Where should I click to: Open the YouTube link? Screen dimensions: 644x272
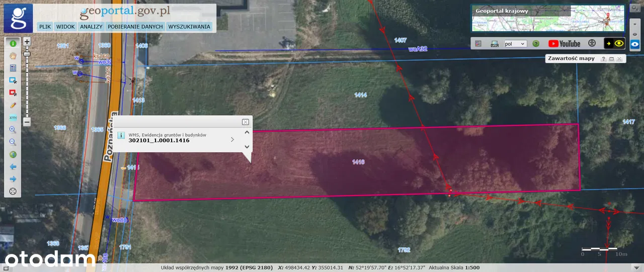[x=564, y=44]
